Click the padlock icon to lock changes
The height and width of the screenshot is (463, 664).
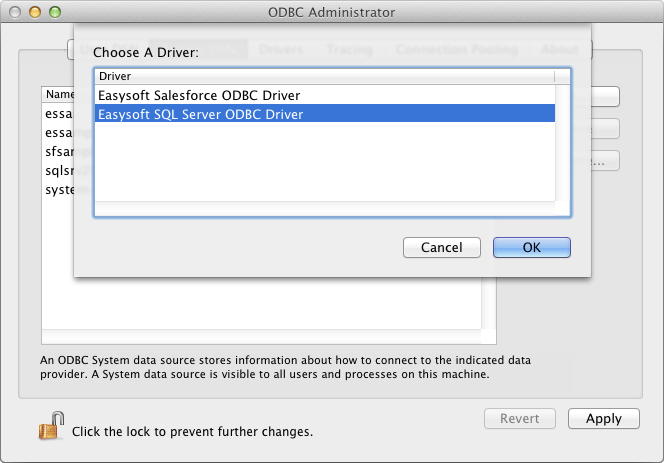coord(51,425)
